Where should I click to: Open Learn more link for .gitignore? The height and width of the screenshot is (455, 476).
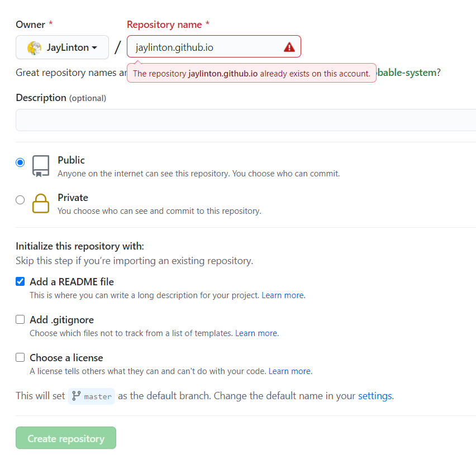click(257, 333)
